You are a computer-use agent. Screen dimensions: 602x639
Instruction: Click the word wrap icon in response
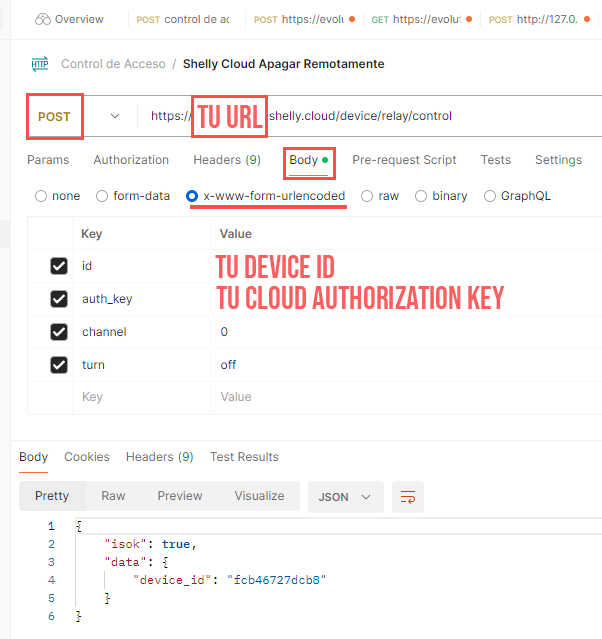[407, 496]
